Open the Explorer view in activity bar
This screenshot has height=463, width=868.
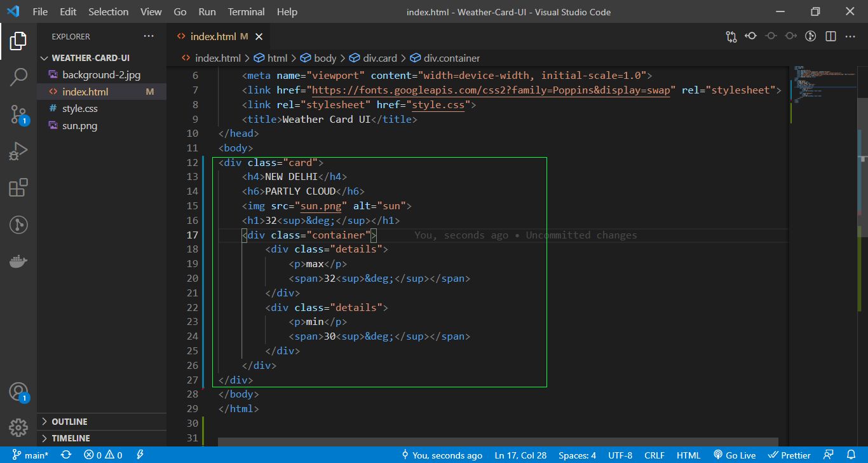[x=18, y=41]
